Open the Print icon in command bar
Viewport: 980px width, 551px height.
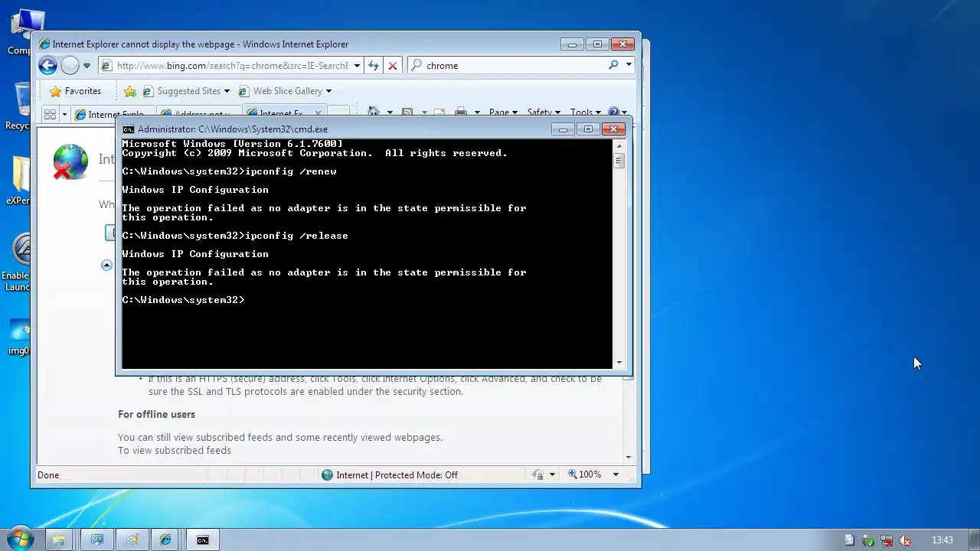(x=461, y=112)
